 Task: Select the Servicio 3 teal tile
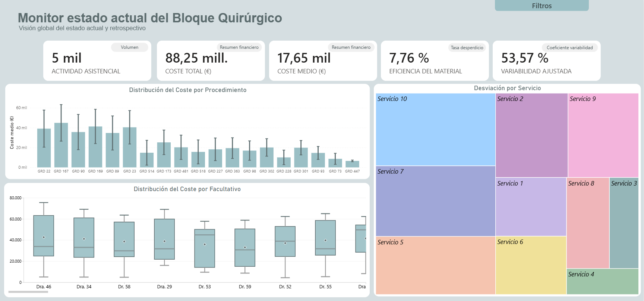tap(624, 223)
